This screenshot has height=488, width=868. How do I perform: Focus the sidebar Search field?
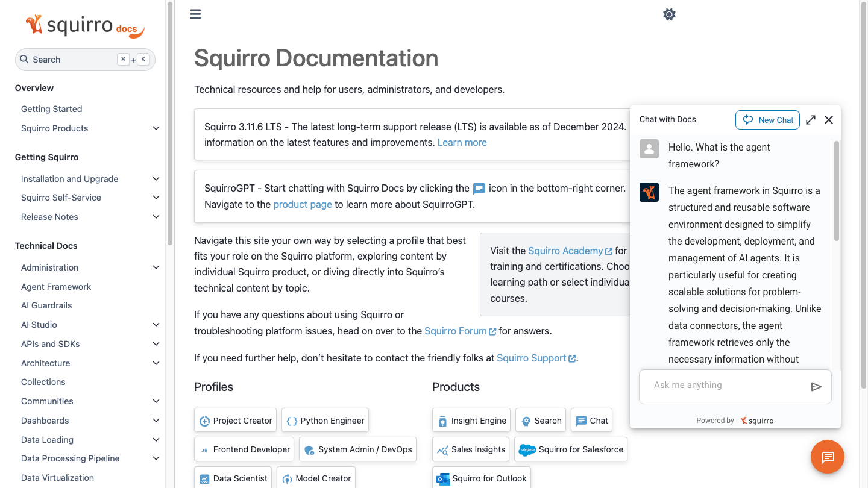[85, 60]
